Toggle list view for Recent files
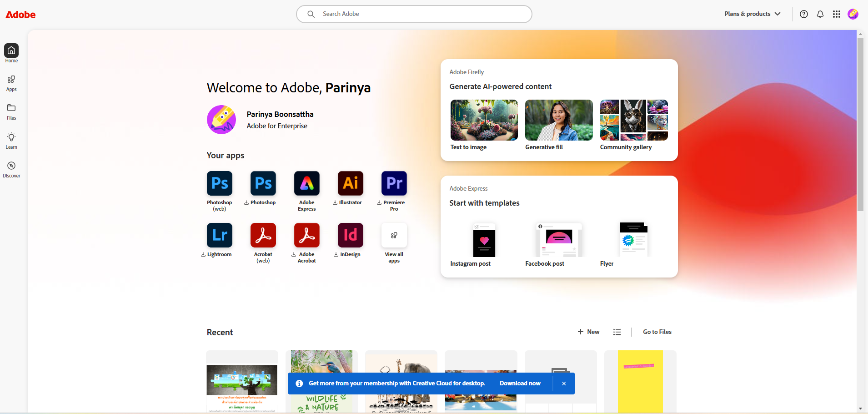Screen dimensions: 868x414 point(617,332)
